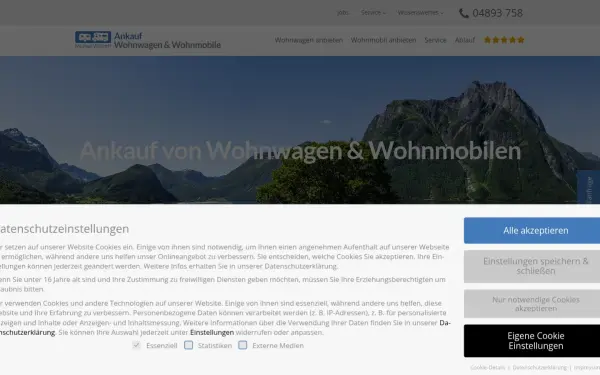The image size is (600, 375).
Task: Click the bold Einstellungen link in text
Action: pos(212,333)
